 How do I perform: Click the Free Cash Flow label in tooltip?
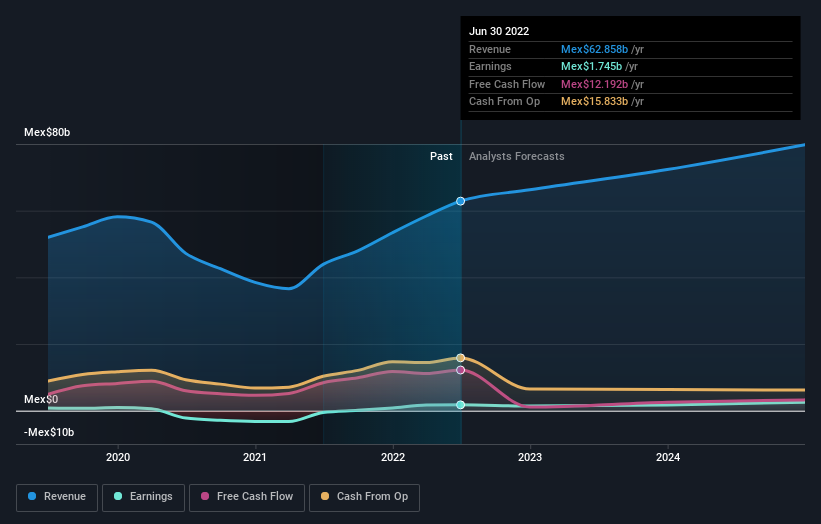tap(507, 84)
